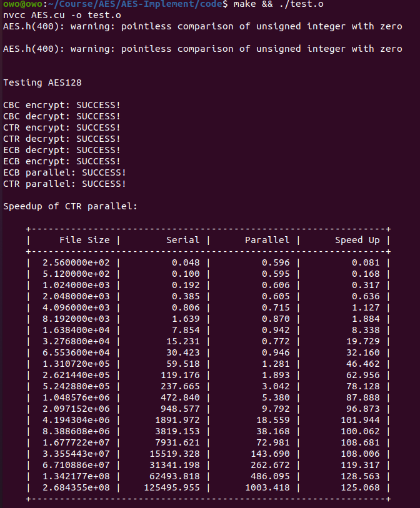Click serial time value 1891.972
Screen dimensions: 420x508
pyautogui.click(x=177, y=420)
